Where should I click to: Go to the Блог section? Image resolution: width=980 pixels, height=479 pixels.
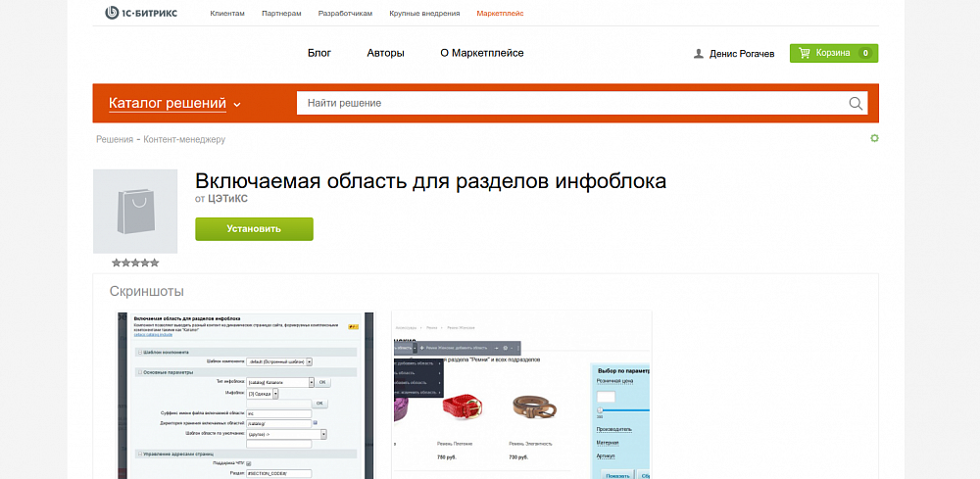[319, 53]
